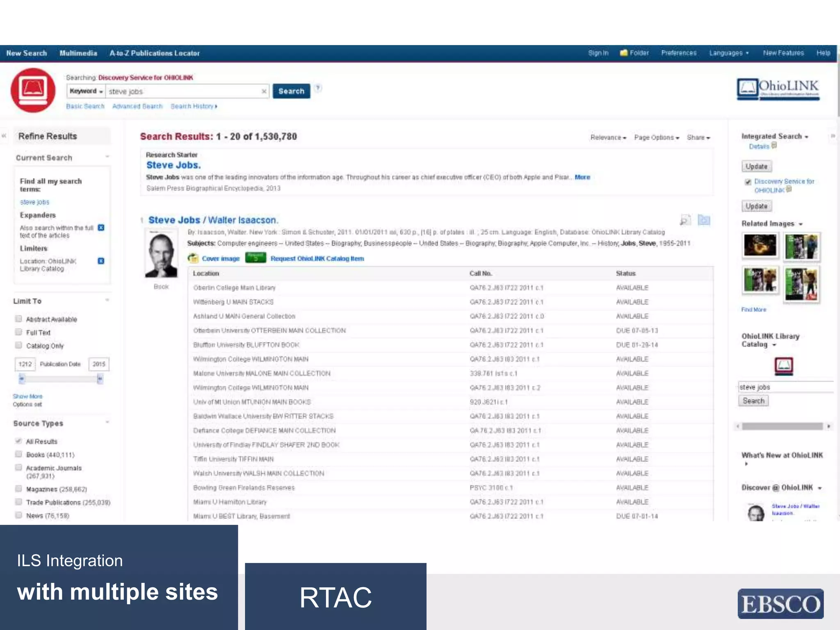
Task: Click info icon beside Discovery Service for OHIOLINK
Action: [x=789, y=189]
